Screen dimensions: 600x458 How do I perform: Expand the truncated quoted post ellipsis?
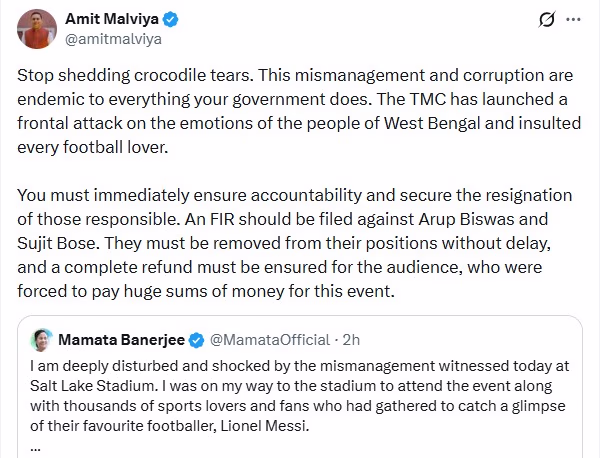36,447
